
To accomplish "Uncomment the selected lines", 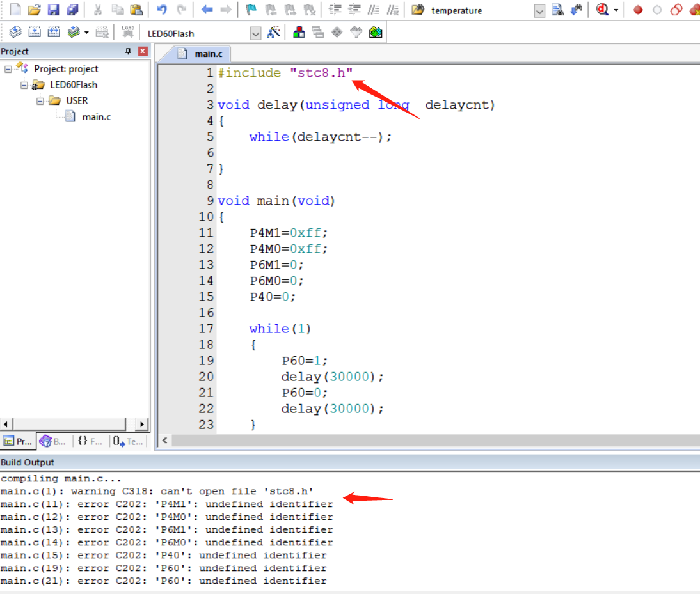I will pos(392,10).
